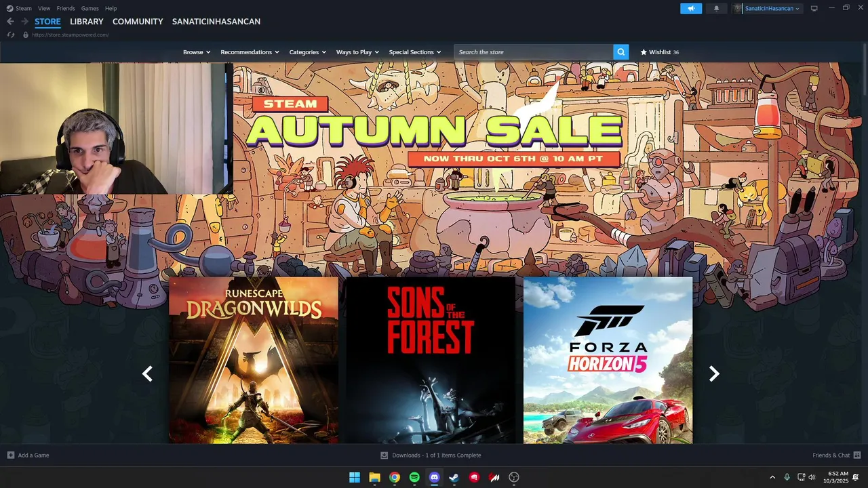868x488 pixels.
Task: Click the taskbar clock and date
Action: click(x=836, y=477)
